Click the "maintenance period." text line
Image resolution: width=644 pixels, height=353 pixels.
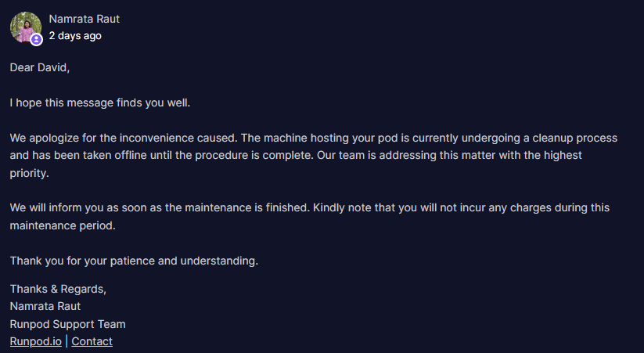pos(63,225)
